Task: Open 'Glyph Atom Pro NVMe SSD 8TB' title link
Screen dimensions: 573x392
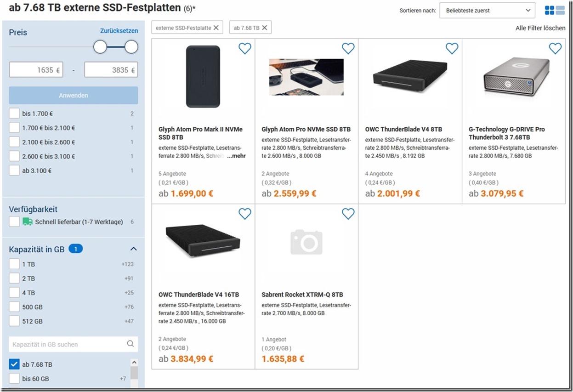Action: (x=306, y=129)
